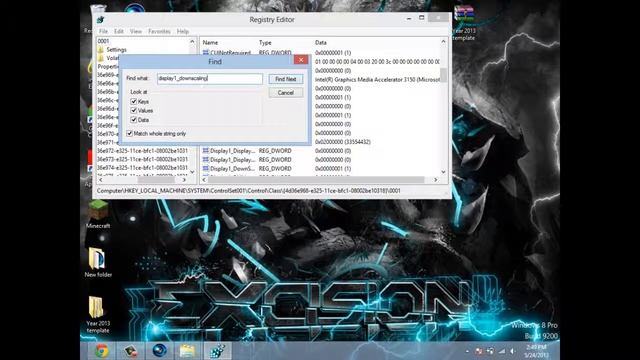Image resolution: width=640 pixels, height=360 pixels.
Task: Close the Find dialog with red X
Action: (301, 60)
